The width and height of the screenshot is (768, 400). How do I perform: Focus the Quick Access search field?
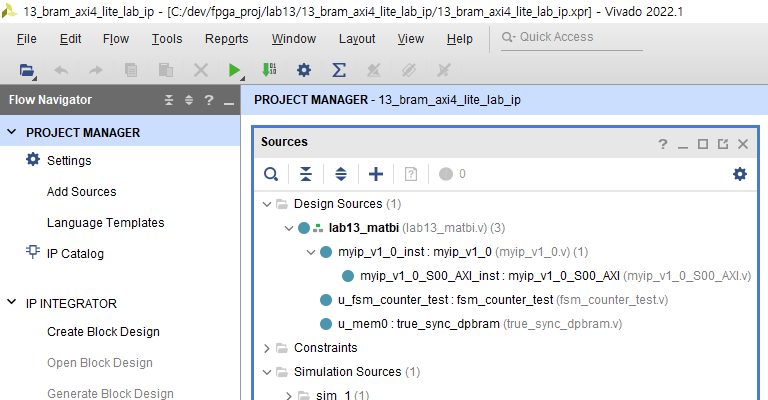572,37
